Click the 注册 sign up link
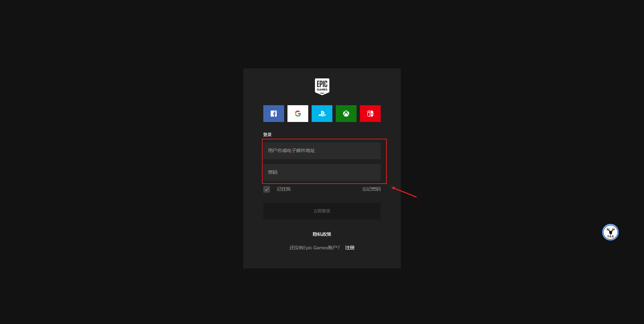 tap(350, 248)
